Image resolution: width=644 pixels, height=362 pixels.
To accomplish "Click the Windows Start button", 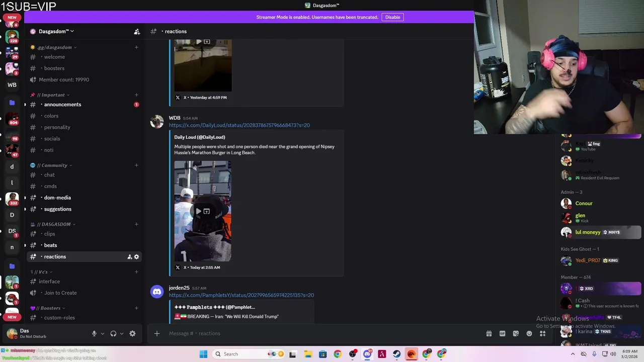I will point(203,354).
